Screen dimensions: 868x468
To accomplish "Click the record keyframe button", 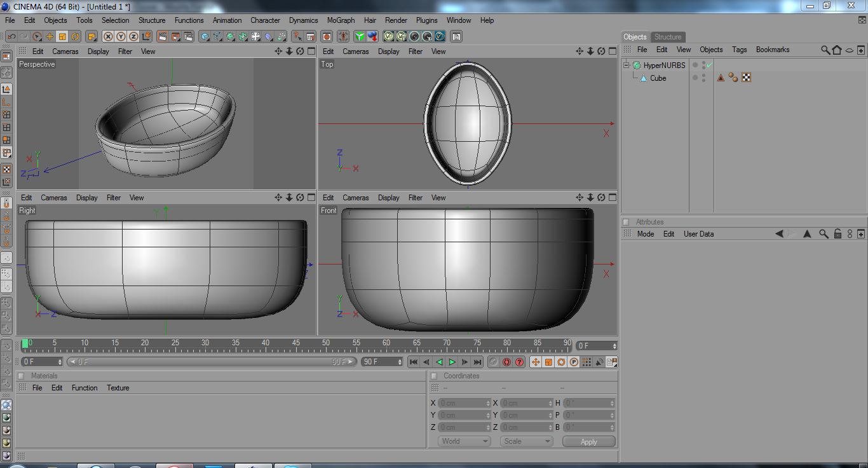I will point(494,362).
